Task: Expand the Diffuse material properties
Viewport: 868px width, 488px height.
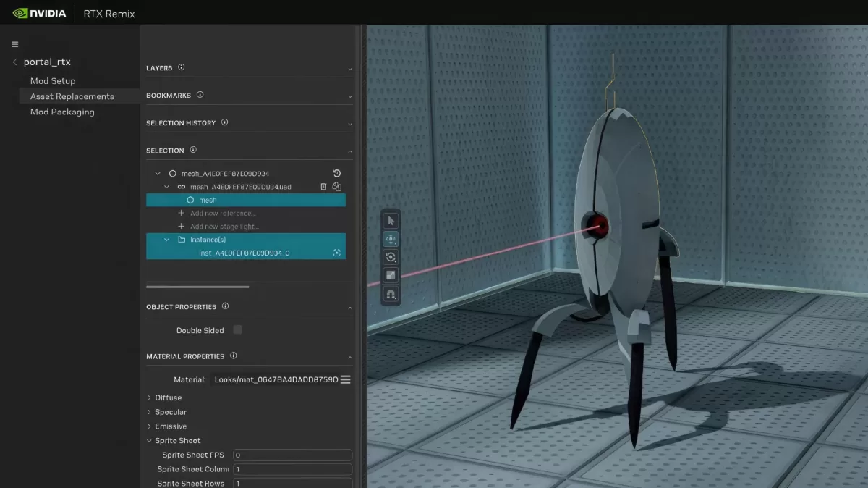Action: point(149,397)
